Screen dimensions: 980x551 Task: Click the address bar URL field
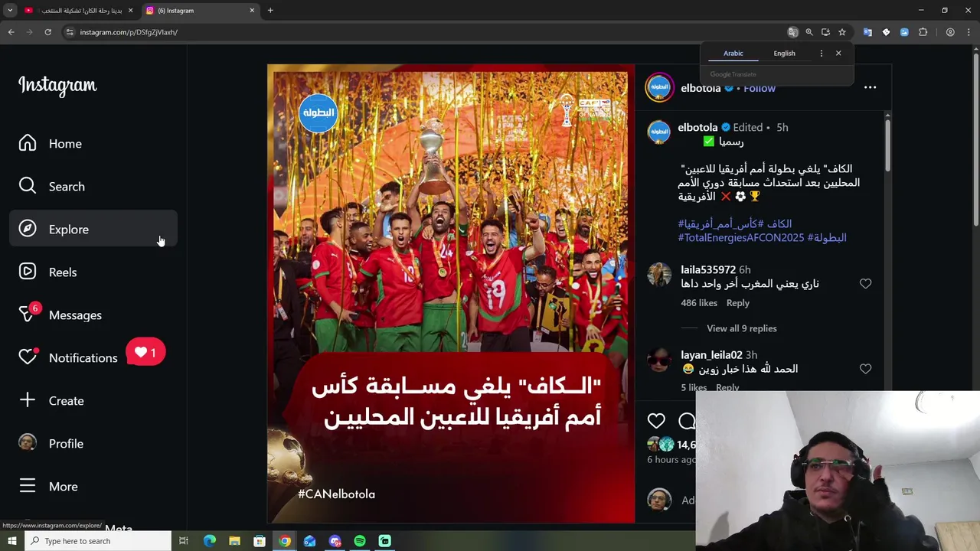tap(429, 32)
